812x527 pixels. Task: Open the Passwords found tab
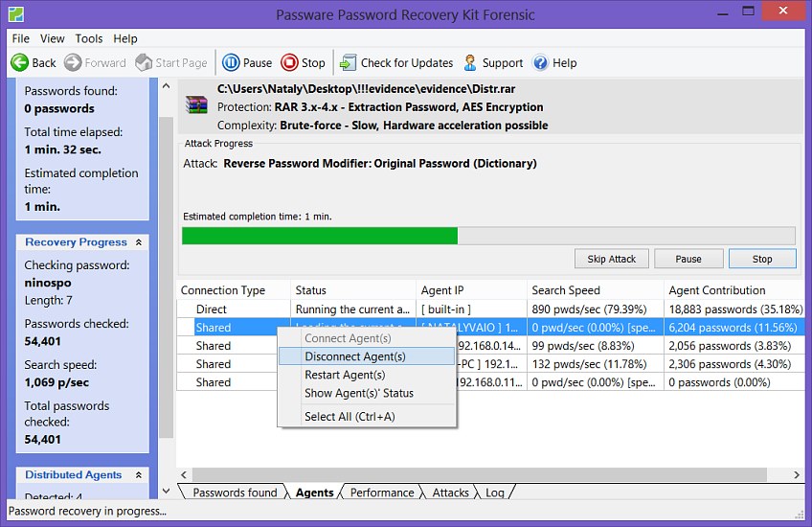(x=235, y=493)
